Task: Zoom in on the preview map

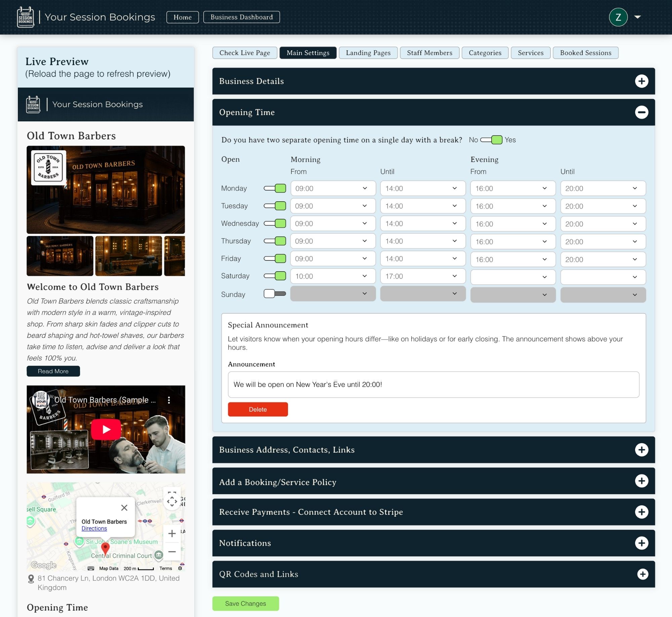Action: (172, 533)
